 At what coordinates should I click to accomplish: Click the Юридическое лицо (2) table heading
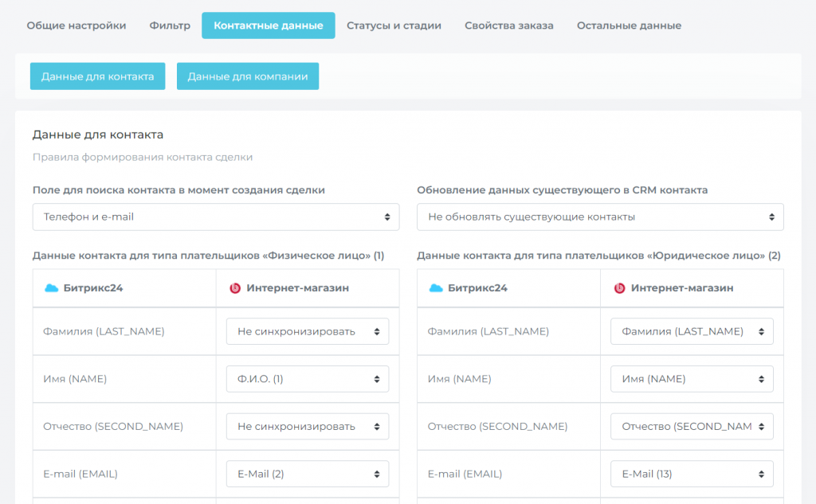[x=599, y=256]
